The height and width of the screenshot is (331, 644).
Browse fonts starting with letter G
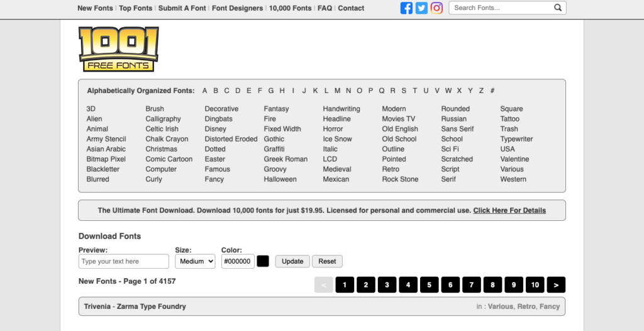(x=270, y=91)
